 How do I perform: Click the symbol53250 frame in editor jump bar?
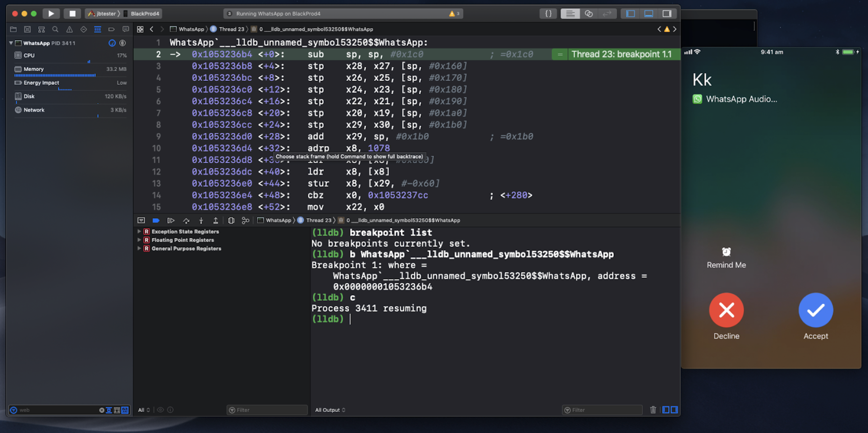pyautogui.click(x=312, y=29)
